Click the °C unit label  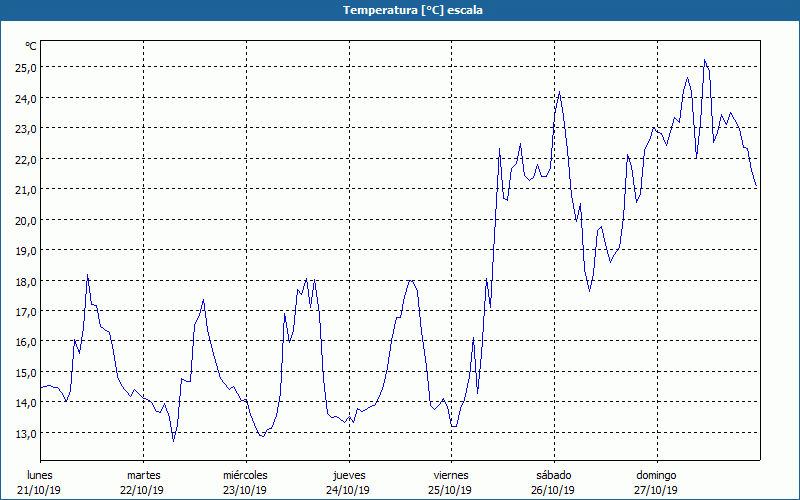point(31,46)
